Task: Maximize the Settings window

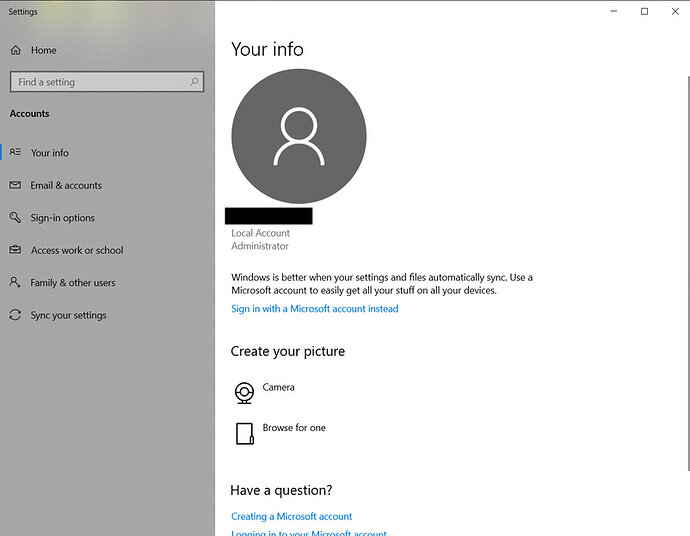Action: pyautogui.click(x=644, y=11)
